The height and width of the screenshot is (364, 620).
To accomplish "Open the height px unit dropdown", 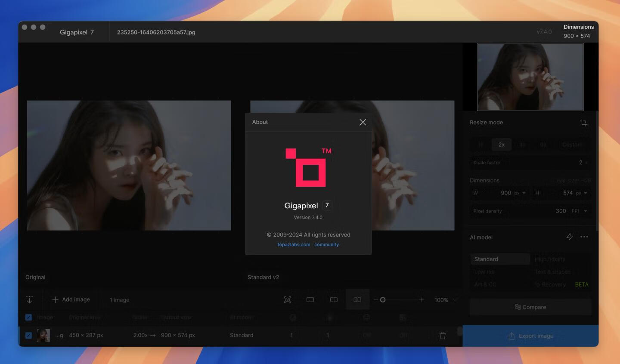I will [x=582, y=193].
